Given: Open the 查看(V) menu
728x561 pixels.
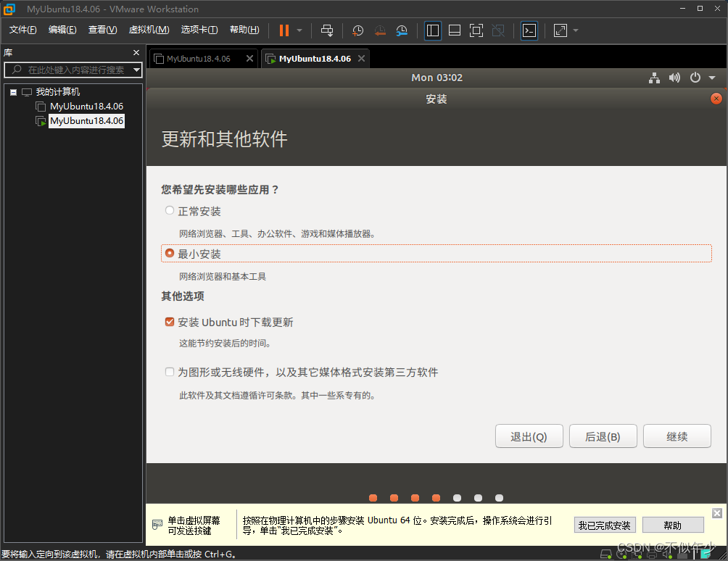Looking at the screenshot, I should point(103,30).
